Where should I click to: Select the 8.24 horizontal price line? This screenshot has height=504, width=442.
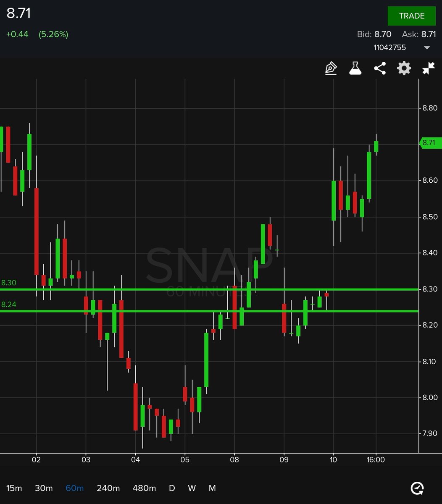[209, 311]
